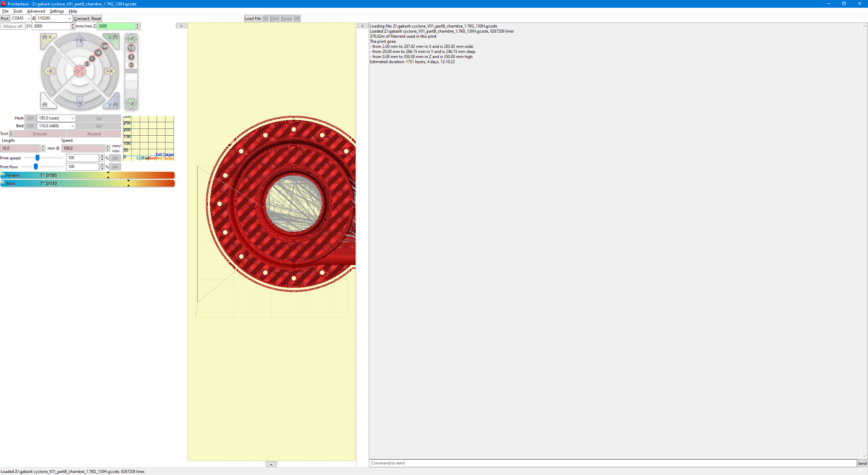The width and height of the screenshot is (868, 475).
Task: Click the Motors off button
Action: pos(13,26)
